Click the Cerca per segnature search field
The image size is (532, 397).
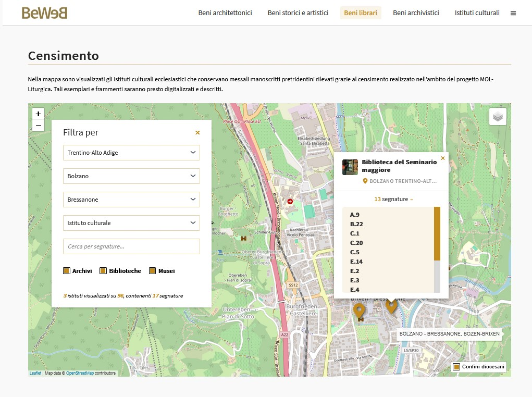click(131, 246)
